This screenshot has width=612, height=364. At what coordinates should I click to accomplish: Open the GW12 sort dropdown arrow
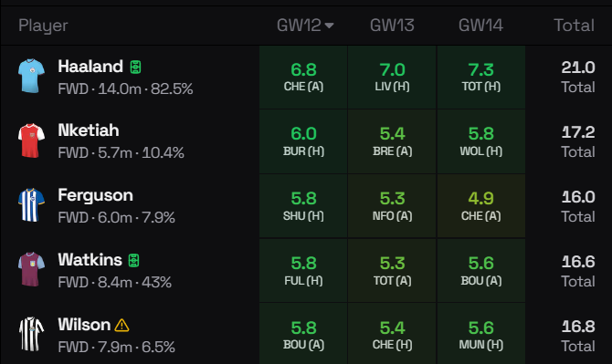329,26
